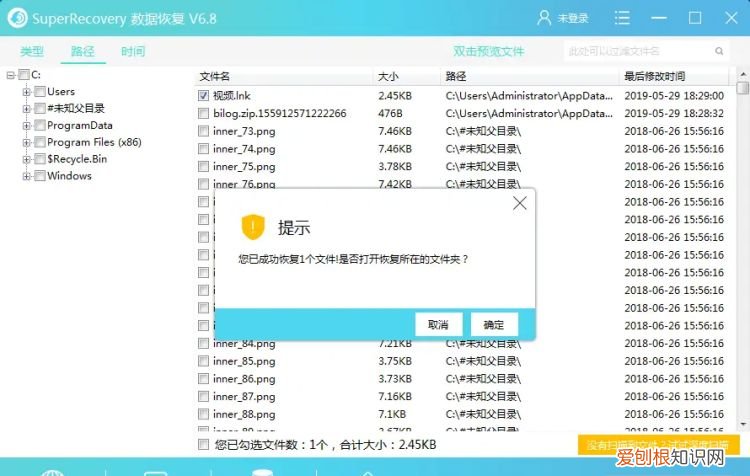Click the 476B size cell
The image size is (750, 476).
click(x=390, y=113)
